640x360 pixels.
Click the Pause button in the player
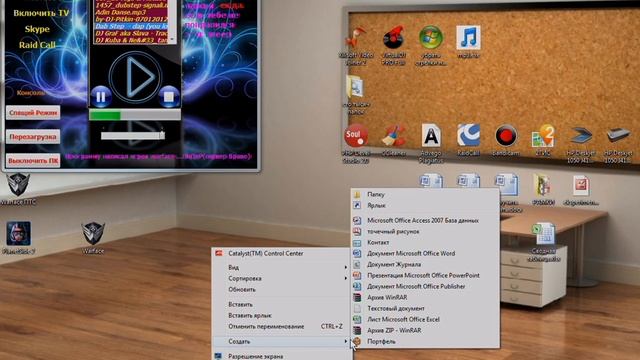pos(101,97)
